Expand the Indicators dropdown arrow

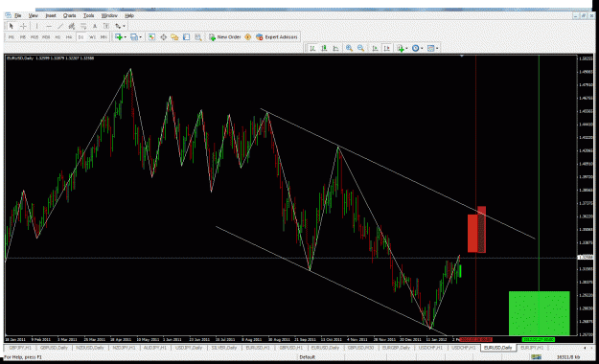[406, 48]
